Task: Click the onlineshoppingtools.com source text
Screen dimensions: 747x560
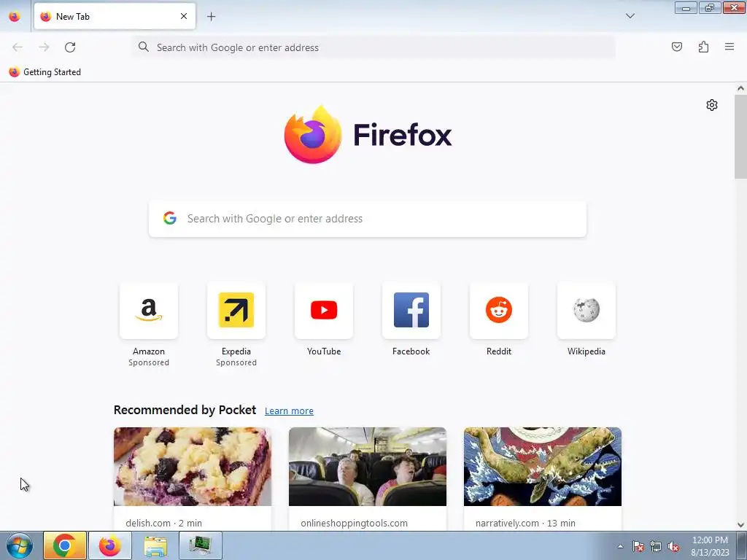Action: point(354,523)
